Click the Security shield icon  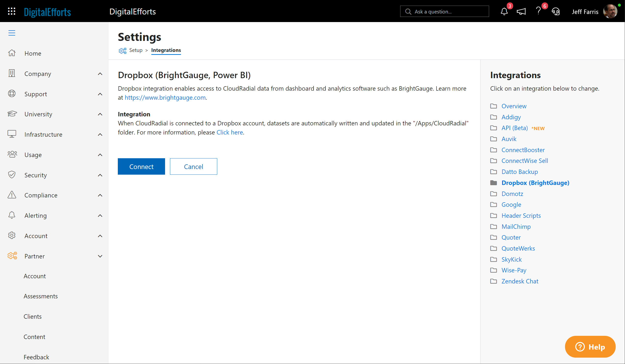(12, 175)
